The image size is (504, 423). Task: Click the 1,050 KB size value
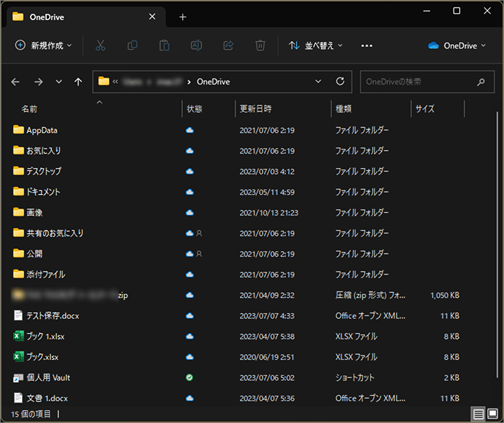[x=445, y=295]
